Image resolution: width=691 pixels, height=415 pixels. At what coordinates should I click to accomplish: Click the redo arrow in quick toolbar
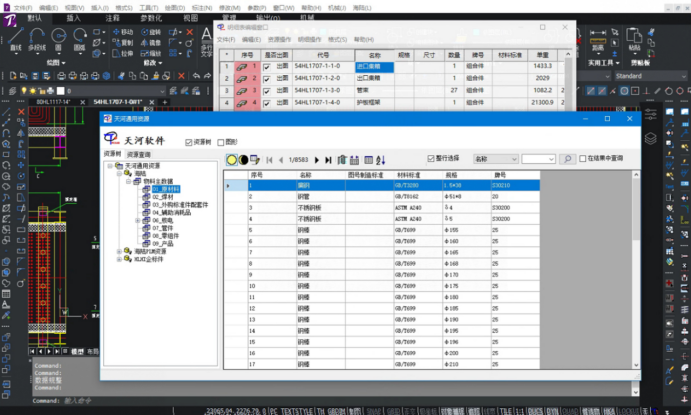[x=207, y=76]
